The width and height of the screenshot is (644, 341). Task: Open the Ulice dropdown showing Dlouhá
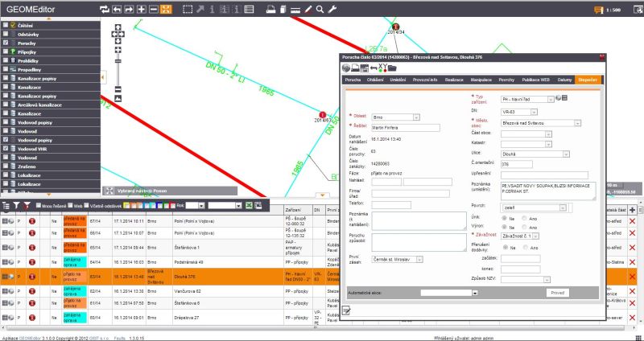(x=535, y=154)
